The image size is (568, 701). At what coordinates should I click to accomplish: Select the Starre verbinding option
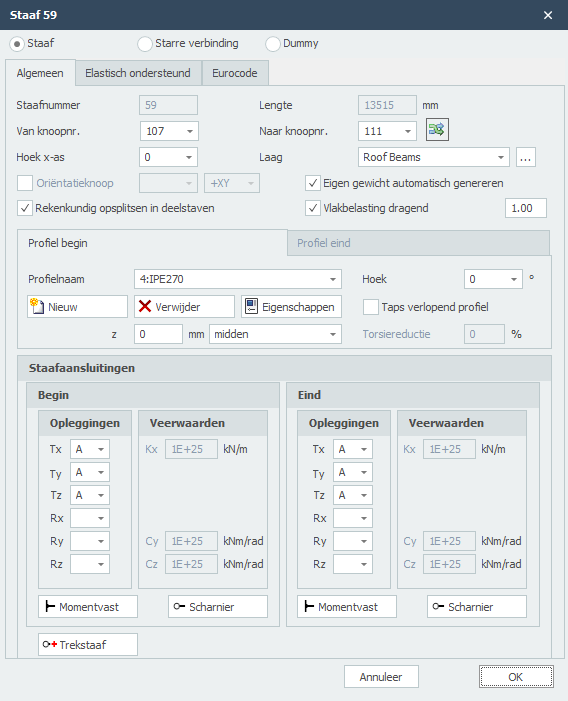click(x=145, y=44)
